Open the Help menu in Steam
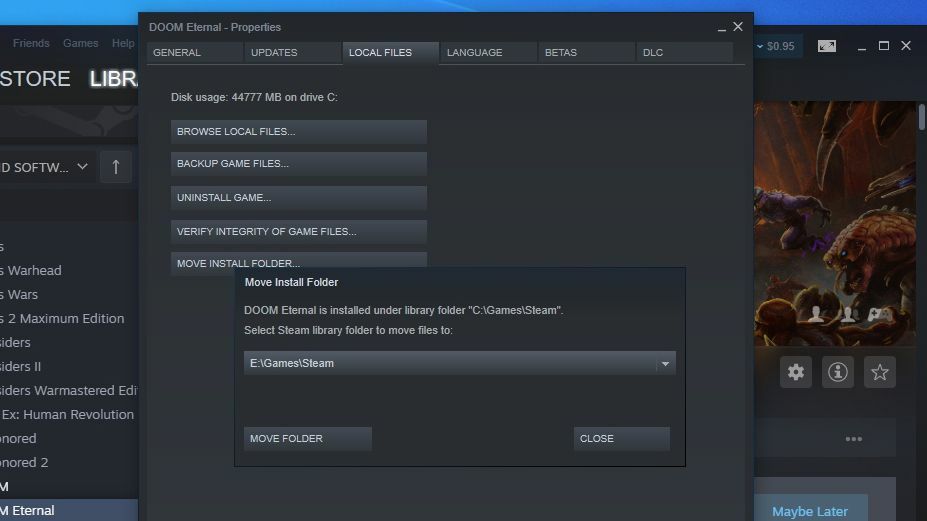This screenshot has width=927, height=521. tap(123, 43)
